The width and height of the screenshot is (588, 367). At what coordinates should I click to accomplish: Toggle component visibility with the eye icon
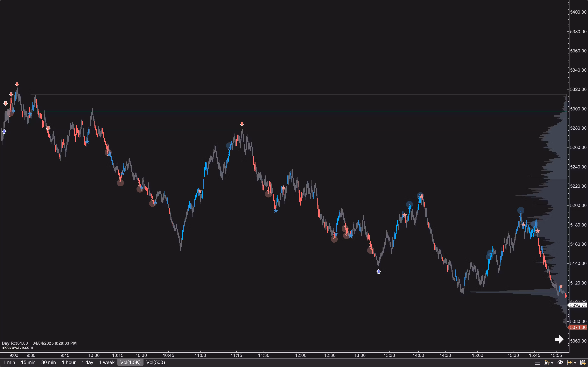tap(560, 362)
